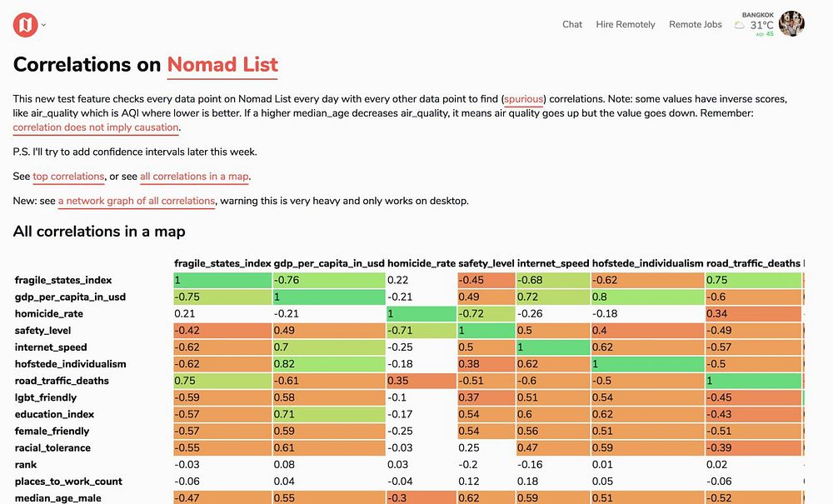Click the 0.71 cell in education_index row
This screenshot has height=504, width=833.
point(329,414)
